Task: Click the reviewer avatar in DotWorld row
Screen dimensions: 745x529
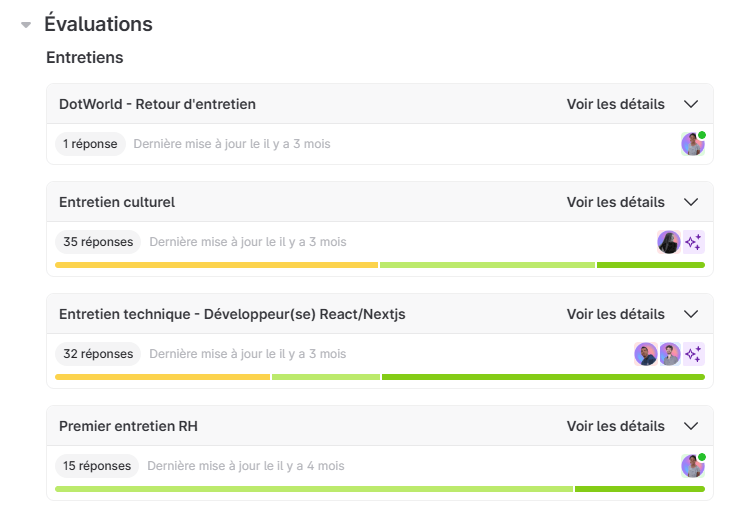Action: coord(692,144)
